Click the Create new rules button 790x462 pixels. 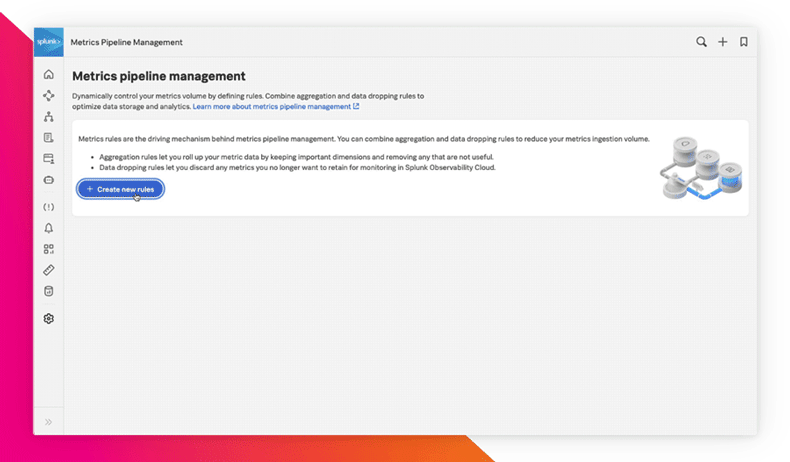point(120,189)
